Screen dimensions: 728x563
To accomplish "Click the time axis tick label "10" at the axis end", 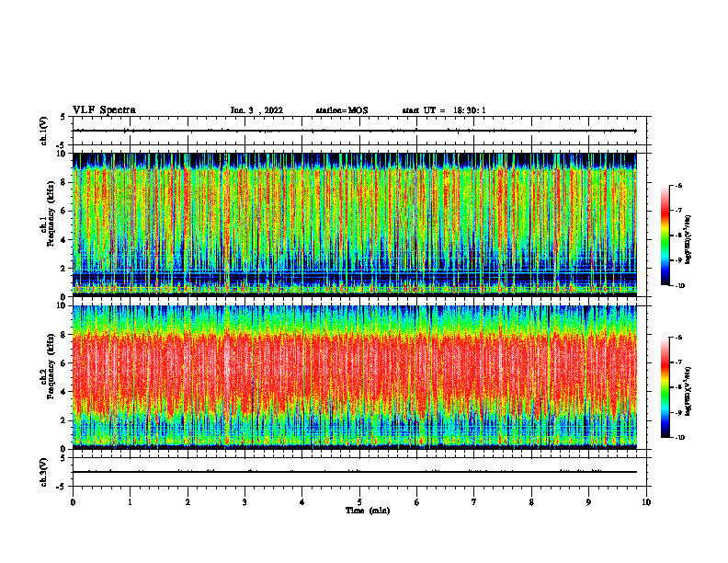I will pos(646,502).
